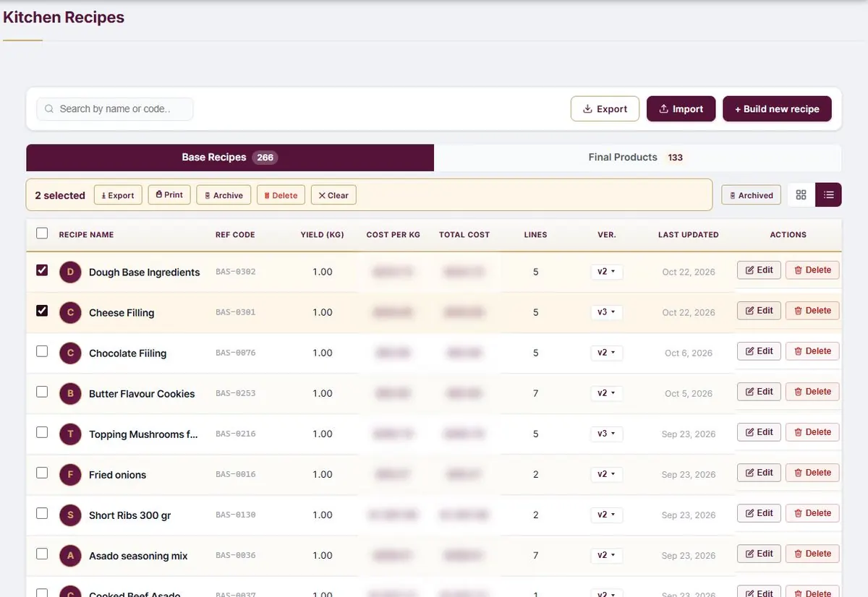This screenshot has height=597, width=868.
Task: Edit Chocolate Fiiling recipe
Action: point(759,351)
